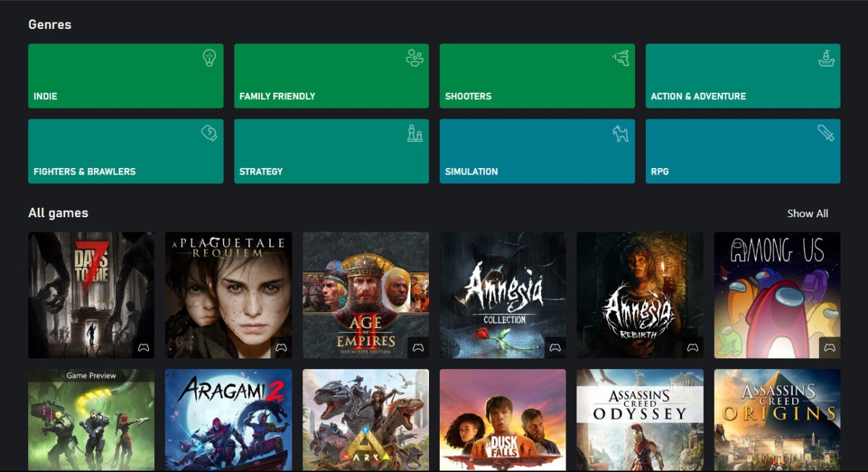Image resolution: width=868 pixels, height=472 pixels.
Task: Click the tag icon on Fighters & Brawlers
Action: (208, 134)
